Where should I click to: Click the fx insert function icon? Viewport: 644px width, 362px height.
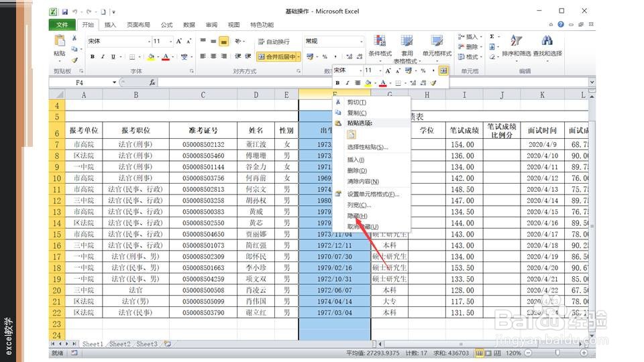[x=152, y=82]
